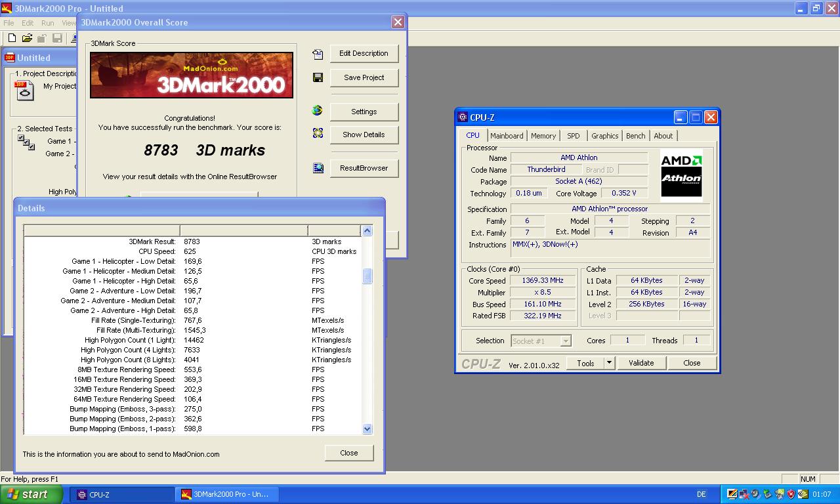This screenshot has height=504, width=840.
Task: Click the icon beside Edit Description
Action: 318,54
